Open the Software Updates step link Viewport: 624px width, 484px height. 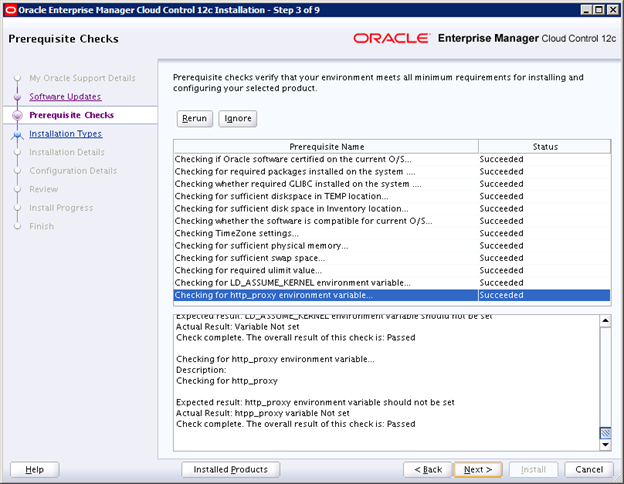[65, 97]
